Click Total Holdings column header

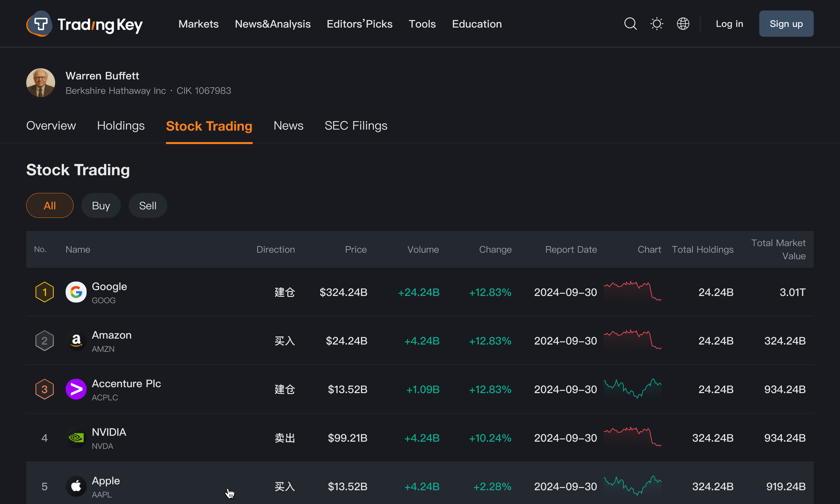pyautogui.click(x=703, y=250)
